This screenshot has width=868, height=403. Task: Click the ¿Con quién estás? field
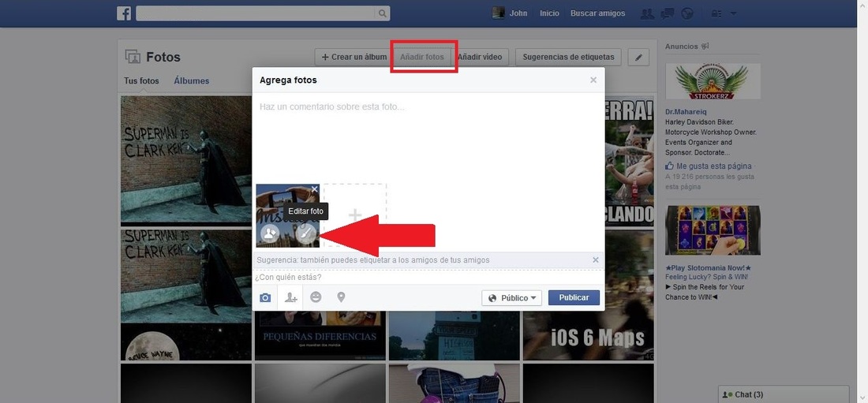point(428,278)
